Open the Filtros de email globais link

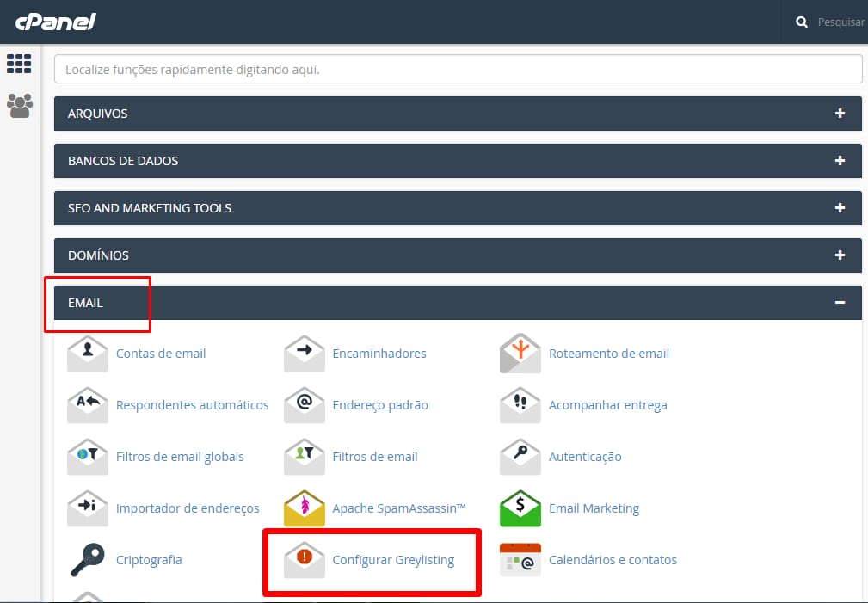[x=180, y=457]
